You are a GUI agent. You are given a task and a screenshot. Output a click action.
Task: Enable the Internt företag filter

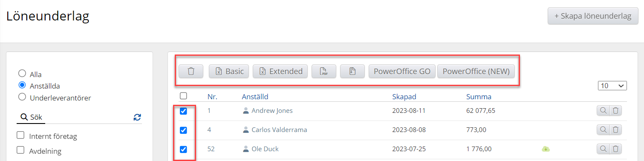tap(20, 135)
